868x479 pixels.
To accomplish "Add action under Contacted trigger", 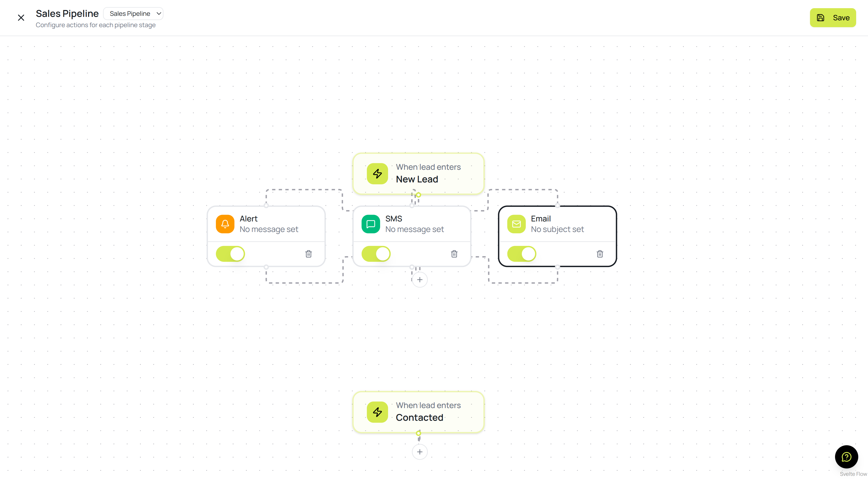I will point(420,452).
